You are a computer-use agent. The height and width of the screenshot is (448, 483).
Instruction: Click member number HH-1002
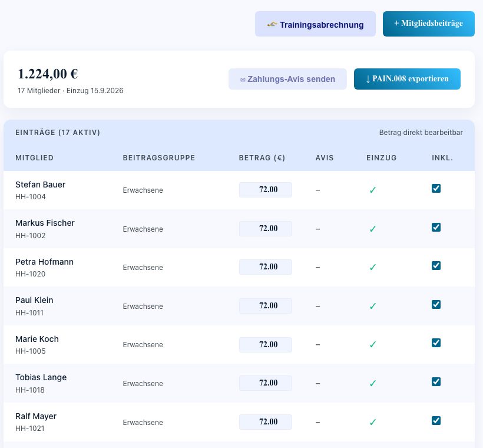point(31,236)
